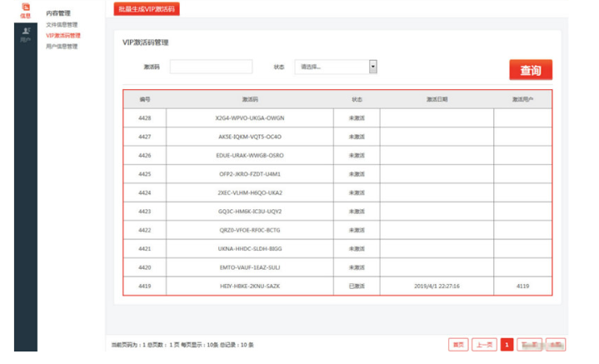Click the 内容管理 menu heading
Viewport: 599px width, 364px height.
pos(58,13)
